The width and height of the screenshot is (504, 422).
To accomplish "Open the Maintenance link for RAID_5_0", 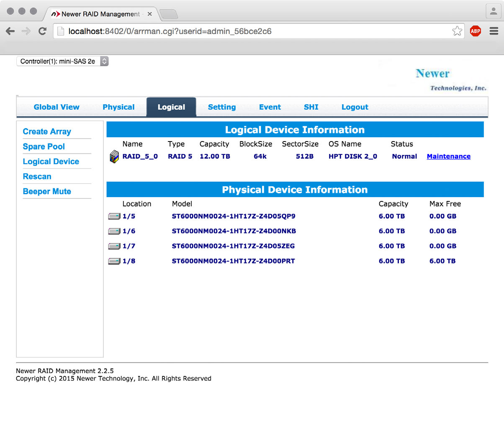I will click(x=448, y=156).
